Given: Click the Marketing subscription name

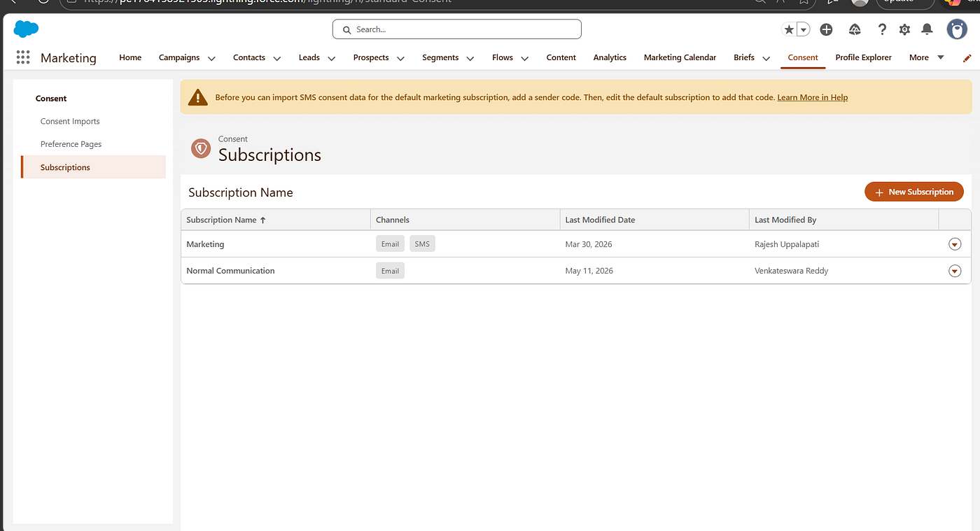Looking at the screenshot, I should (205, 244).
